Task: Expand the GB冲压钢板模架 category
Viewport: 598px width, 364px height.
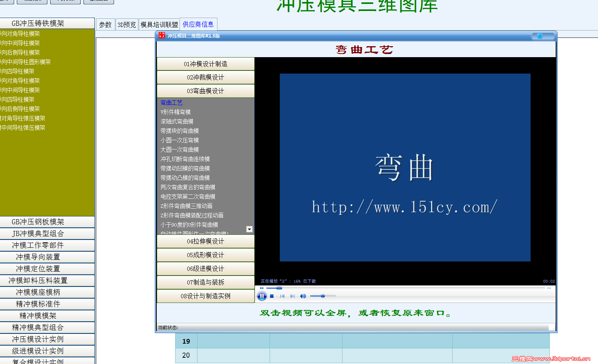Action: (x=47, y=222)
